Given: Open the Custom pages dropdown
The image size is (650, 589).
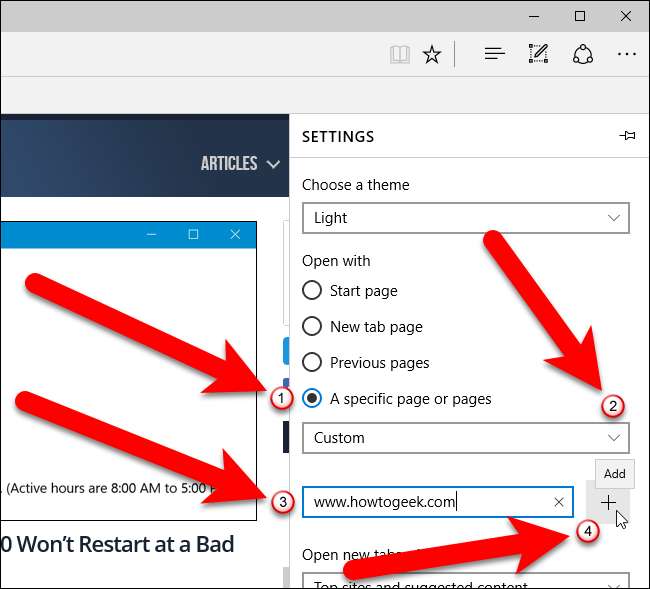Looking at the screenshot, I should coord(466,438).
